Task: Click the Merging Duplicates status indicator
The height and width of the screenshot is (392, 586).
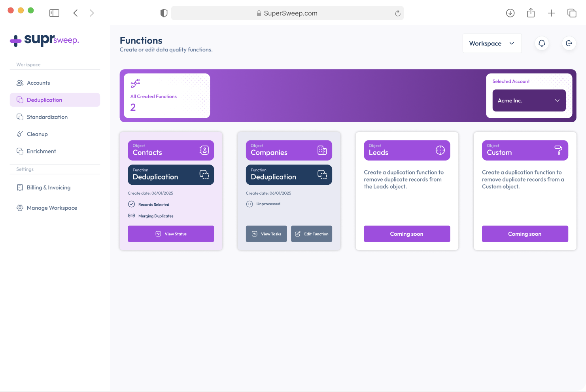Action: pos(132,216)
